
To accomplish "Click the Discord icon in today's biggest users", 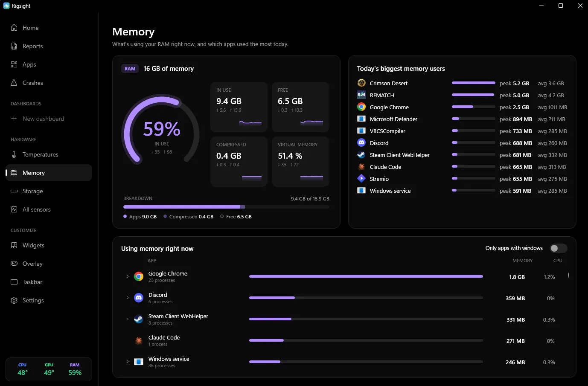I will click(x=361, y=142).
